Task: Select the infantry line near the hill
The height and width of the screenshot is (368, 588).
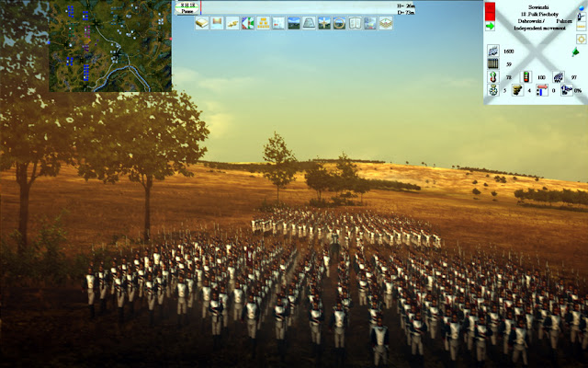Action: coord(345,227)
